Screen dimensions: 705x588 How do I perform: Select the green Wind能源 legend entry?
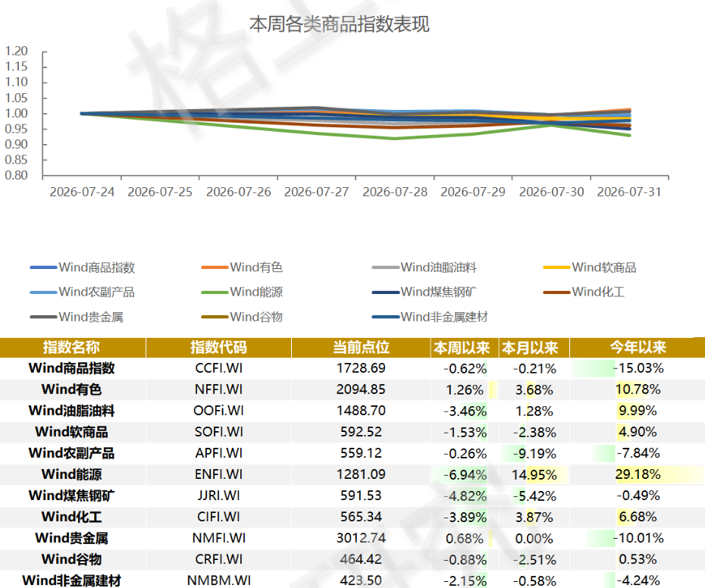coord(242,292)
